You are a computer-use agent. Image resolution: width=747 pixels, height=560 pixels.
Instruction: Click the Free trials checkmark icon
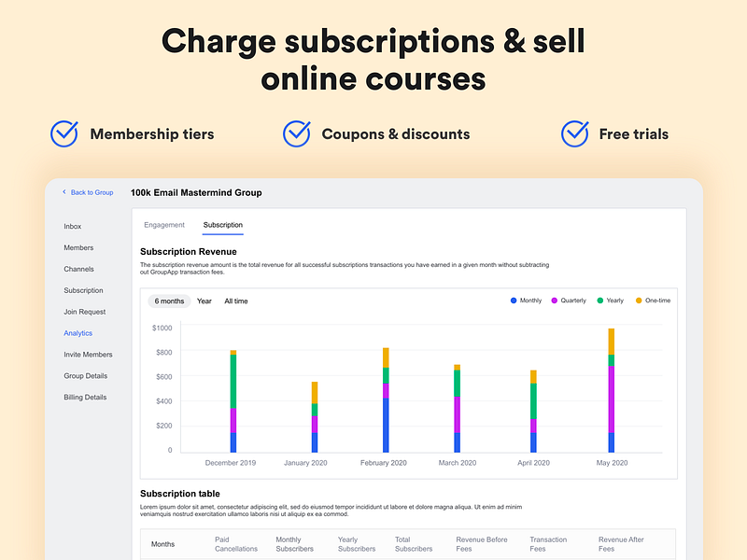pos(574,133)
